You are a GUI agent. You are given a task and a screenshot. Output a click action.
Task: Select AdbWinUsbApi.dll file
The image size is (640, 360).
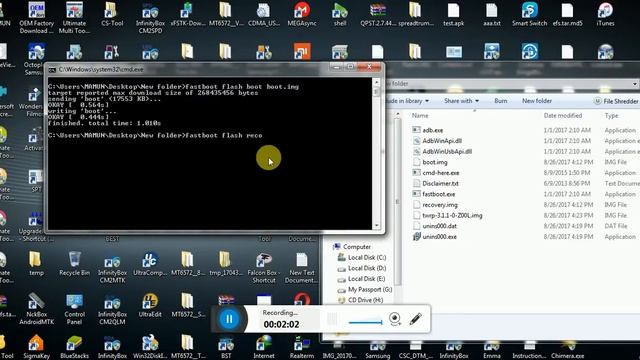tap(447, 151)
